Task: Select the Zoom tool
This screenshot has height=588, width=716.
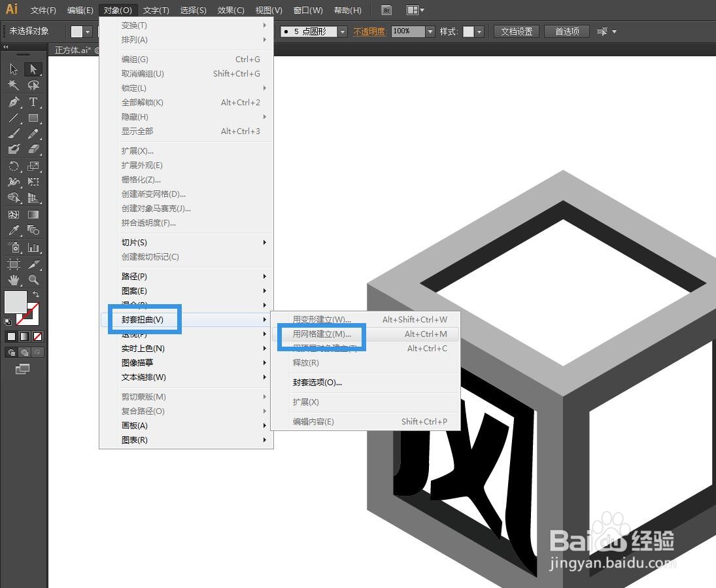Action: click(34, 279)
